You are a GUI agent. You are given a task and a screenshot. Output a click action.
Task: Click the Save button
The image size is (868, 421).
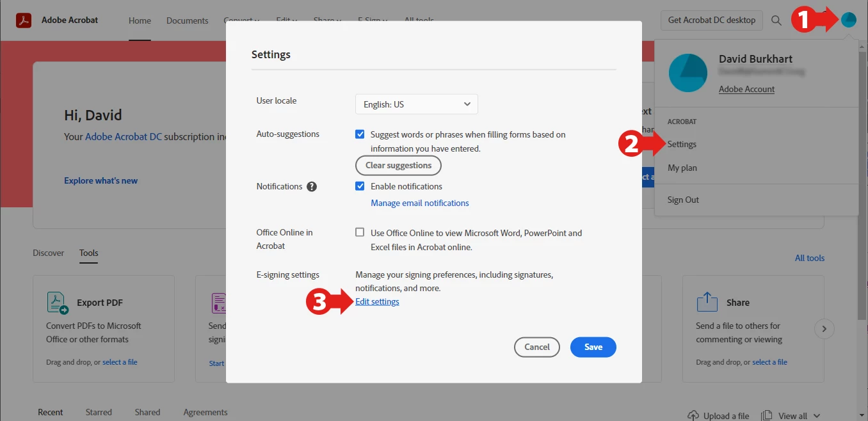pyautogui.click(x=593, y=347)
